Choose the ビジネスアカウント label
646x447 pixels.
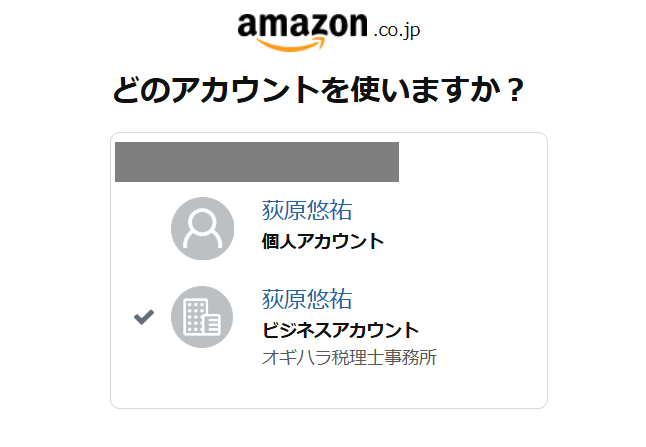340,330
